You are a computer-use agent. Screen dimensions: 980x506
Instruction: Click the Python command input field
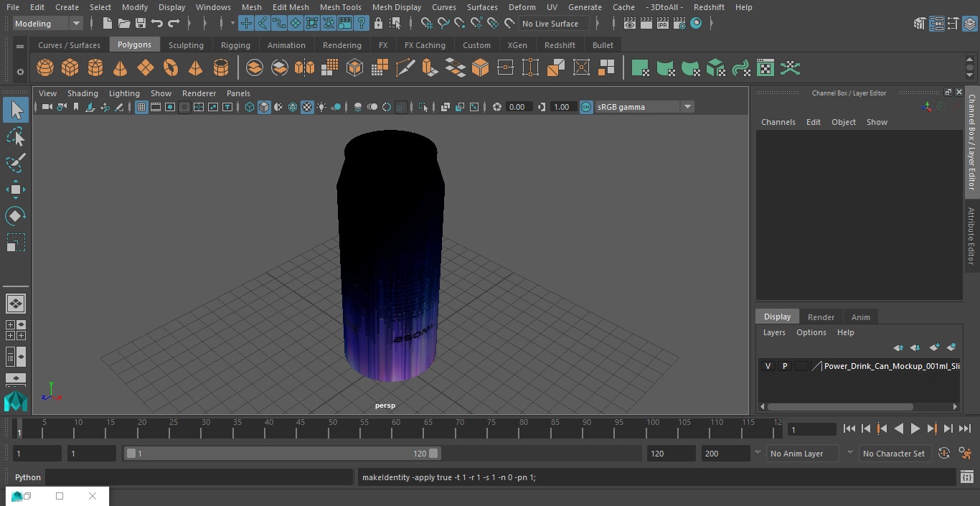pos(199,477)
